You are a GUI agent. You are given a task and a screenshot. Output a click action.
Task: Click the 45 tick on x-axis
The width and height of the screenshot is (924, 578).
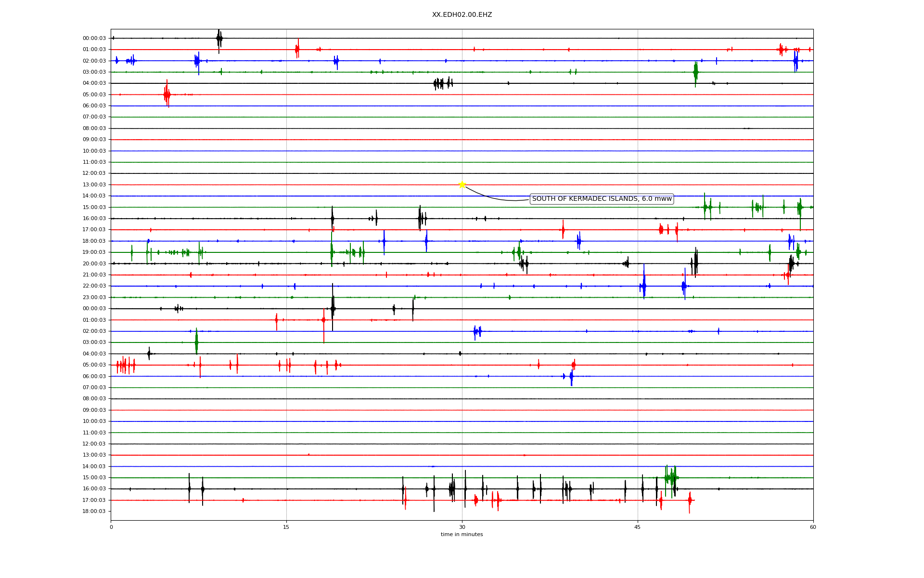point(638,527)
